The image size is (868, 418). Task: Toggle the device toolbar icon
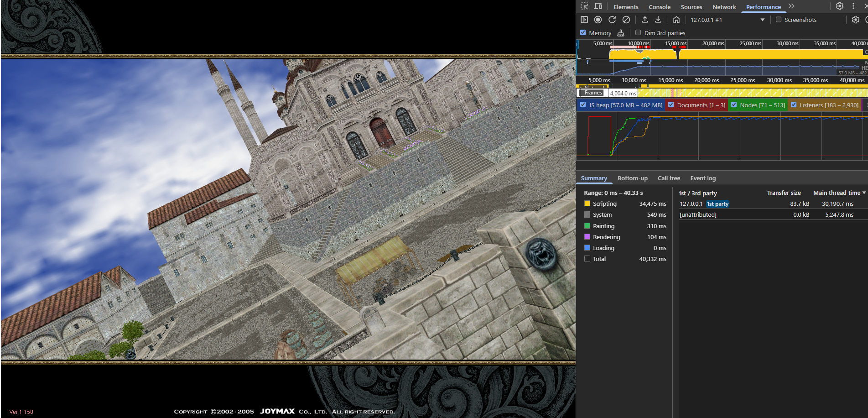(598, 6)
